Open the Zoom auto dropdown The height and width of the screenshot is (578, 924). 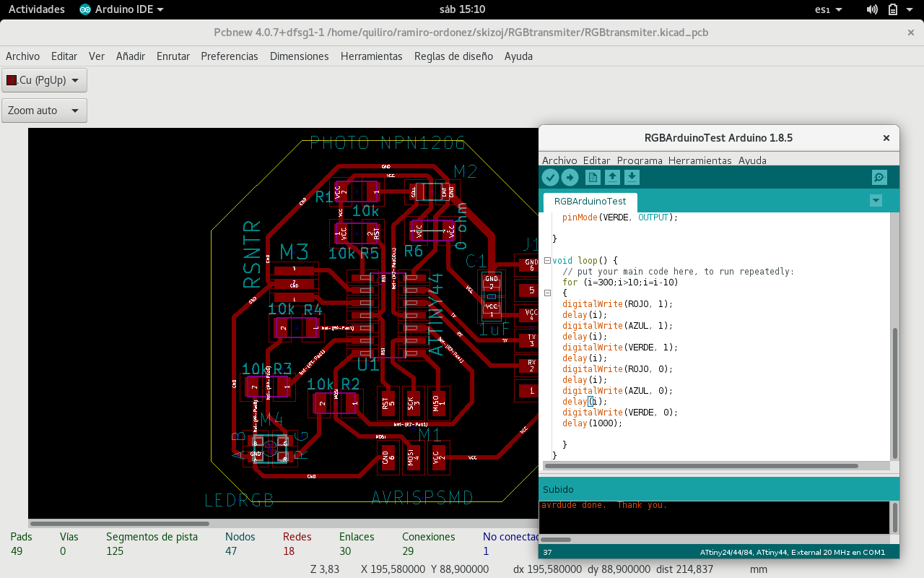(x=45, y=111)
